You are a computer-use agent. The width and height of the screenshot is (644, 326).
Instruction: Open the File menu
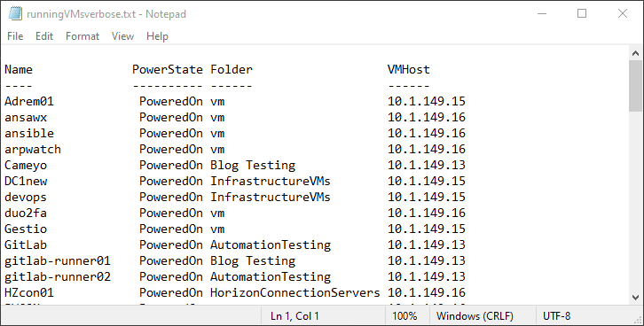pos(15,36)
